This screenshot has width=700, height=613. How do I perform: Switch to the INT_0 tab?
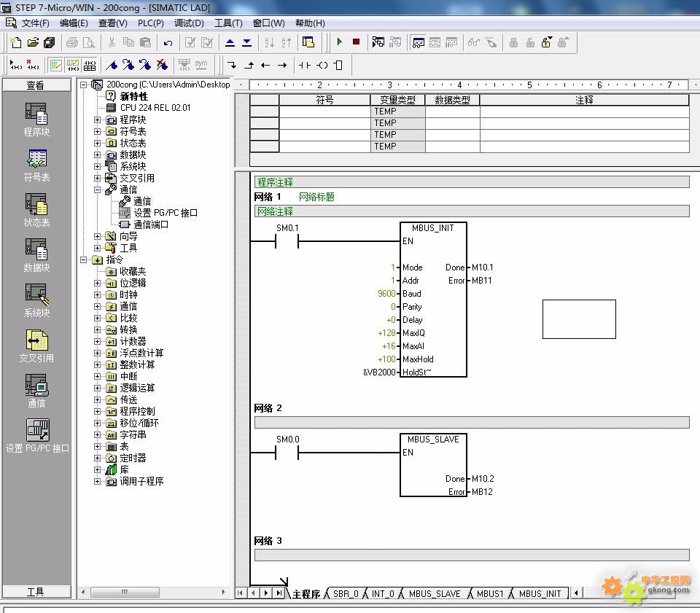(x=383, y=594)
